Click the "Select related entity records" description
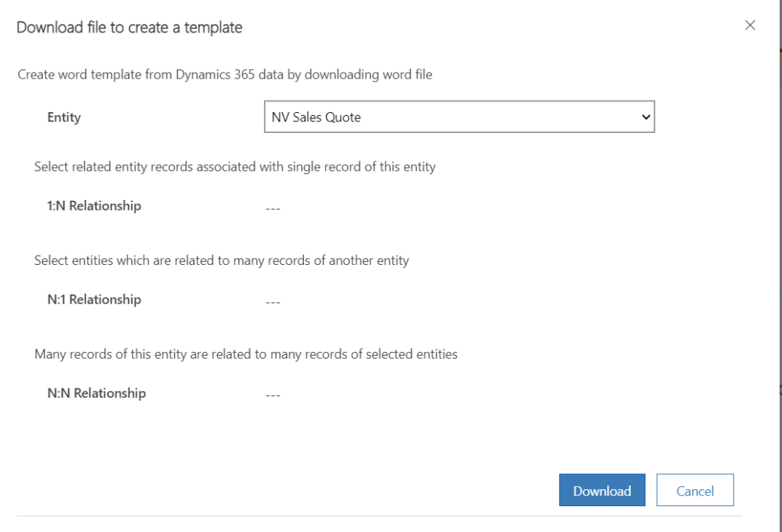This screenshot has height=532, width=782. (234, 166)
